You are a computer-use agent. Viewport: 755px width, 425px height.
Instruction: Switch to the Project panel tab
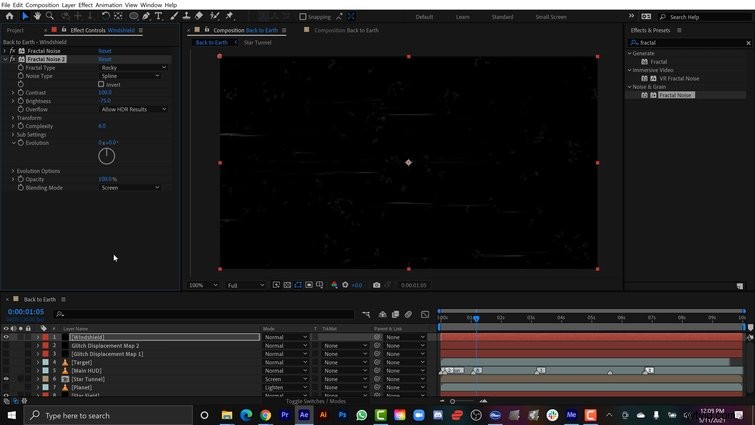pos(15,30)
